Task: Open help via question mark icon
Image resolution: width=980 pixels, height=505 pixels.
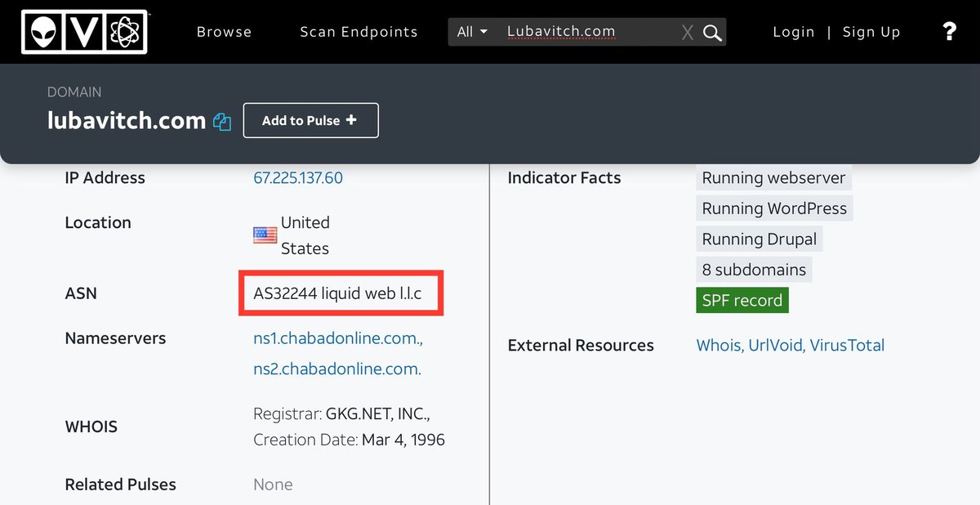Action: 949,32
